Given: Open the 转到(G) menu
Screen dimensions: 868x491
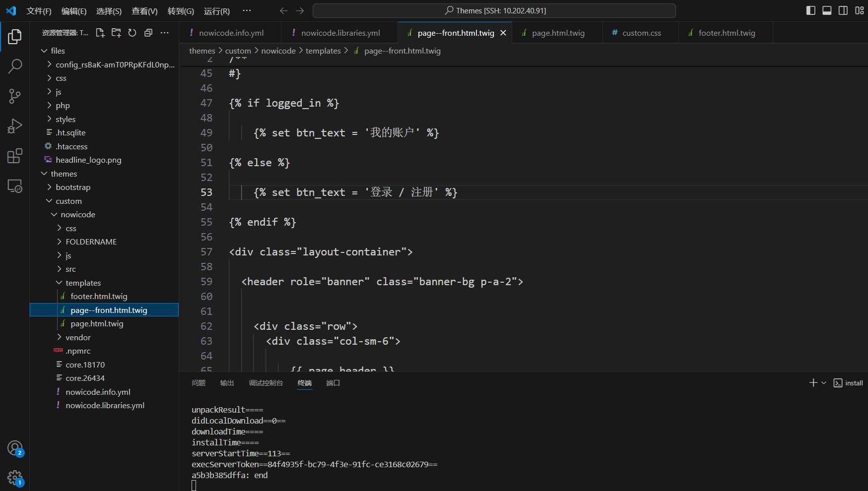Looking at the screenshot, I should [x=181, y=11].
